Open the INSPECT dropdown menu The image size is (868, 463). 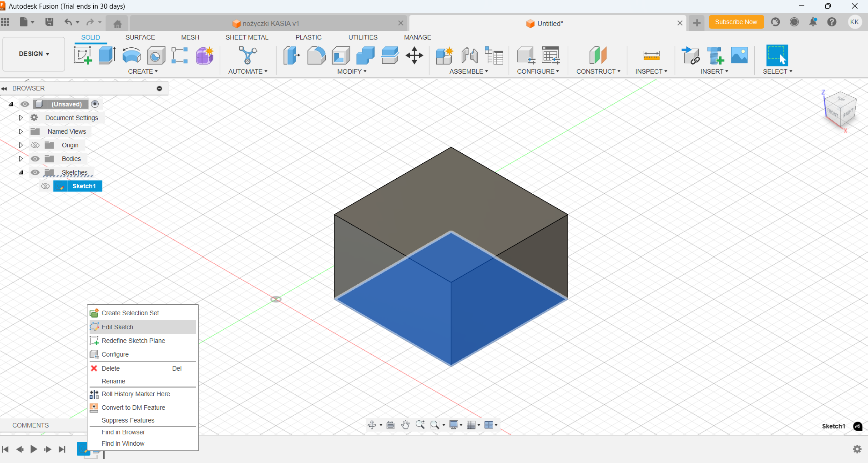coord(651,71)
